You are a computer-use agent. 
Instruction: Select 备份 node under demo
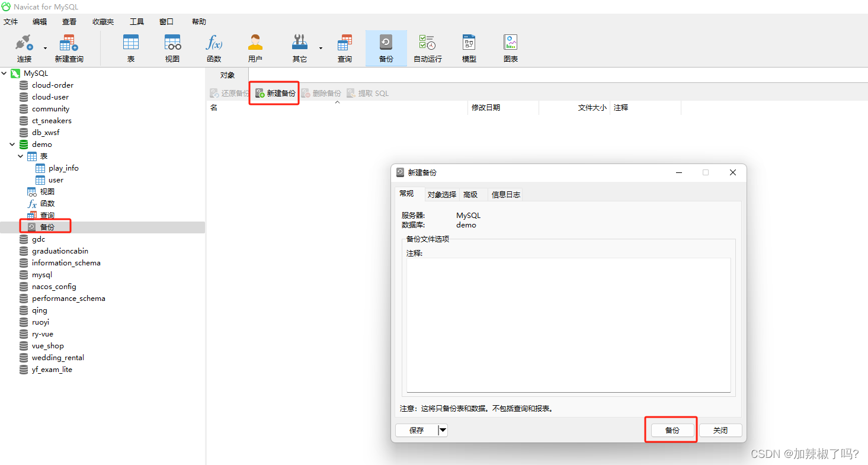[47, 227]
